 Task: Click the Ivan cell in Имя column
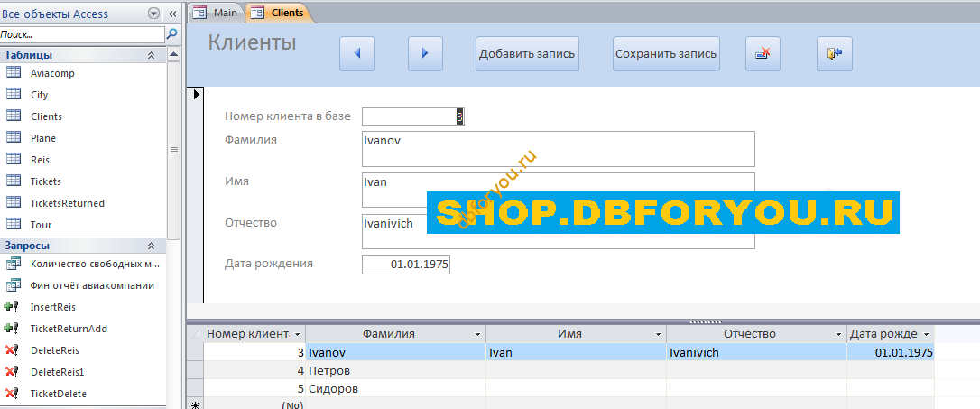coord(577,353)
